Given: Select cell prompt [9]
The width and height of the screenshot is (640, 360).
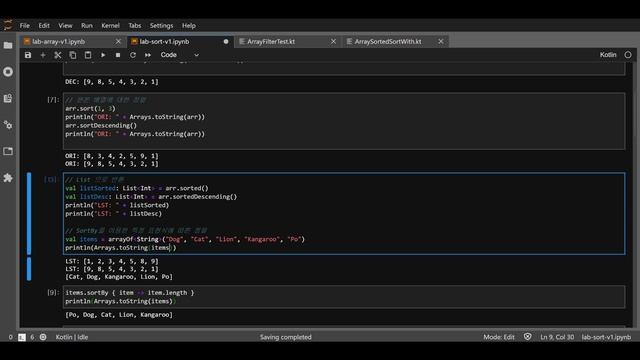Looking at the screenshot, I should pos(53,292).
